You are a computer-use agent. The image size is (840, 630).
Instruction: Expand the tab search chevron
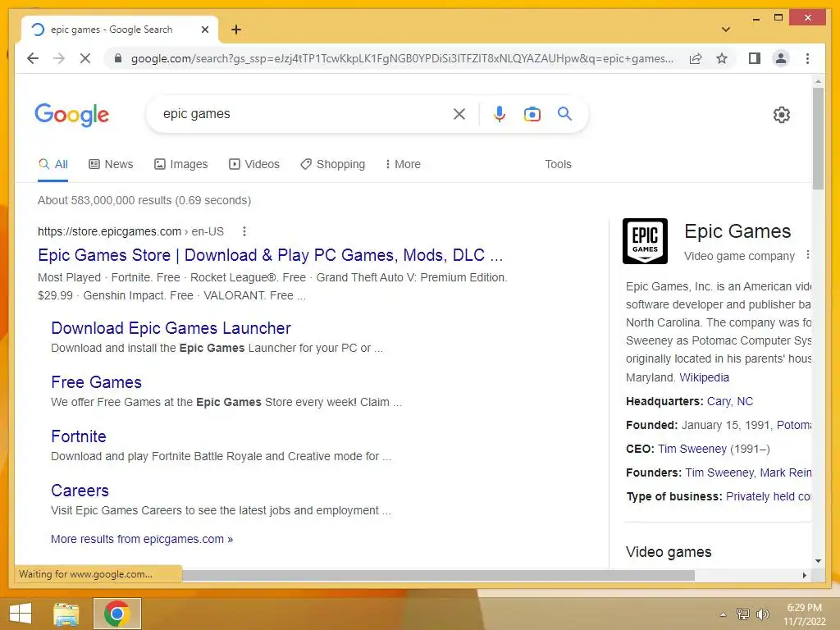coord(725,30)
